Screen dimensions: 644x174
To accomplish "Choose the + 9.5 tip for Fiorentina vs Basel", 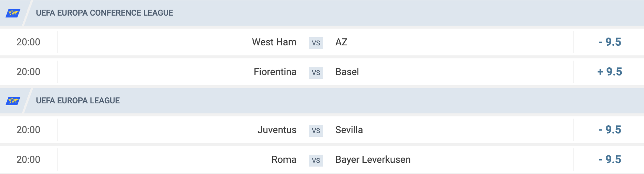I will click(x=609, y=72).
